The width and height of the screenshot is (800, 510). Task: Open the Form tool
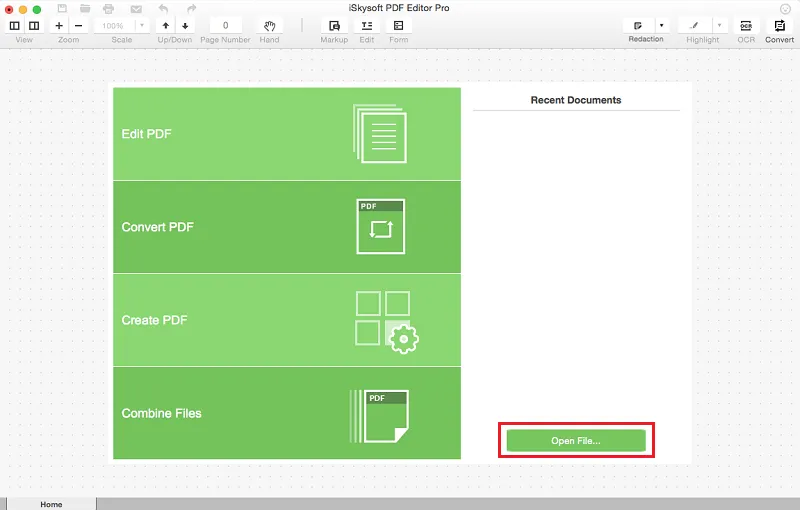tap(398, 26)
